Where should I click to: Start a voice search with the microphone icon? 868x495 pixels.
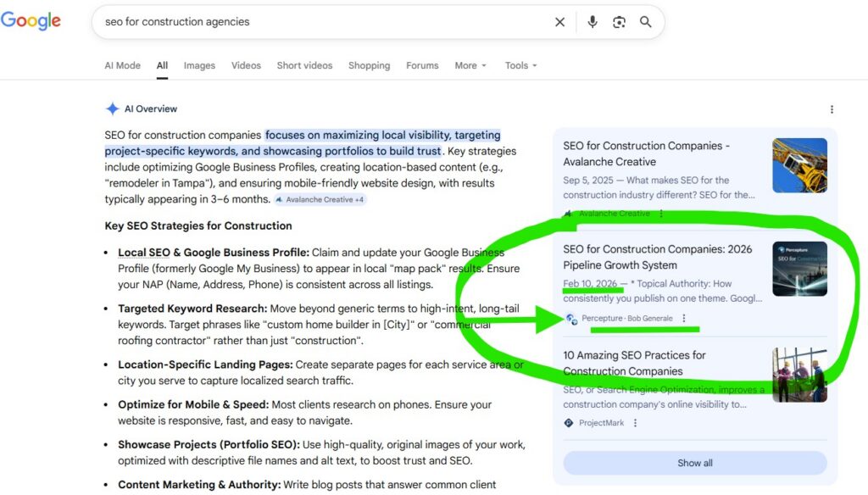tap(593, 22)
